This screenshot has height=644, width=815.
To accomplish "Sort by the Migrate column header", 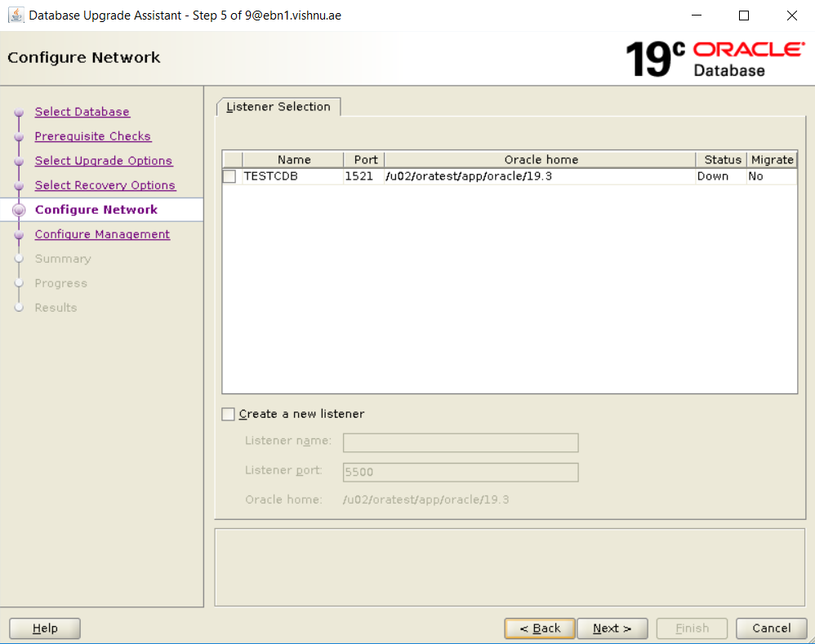I will [x=772, y=159].
